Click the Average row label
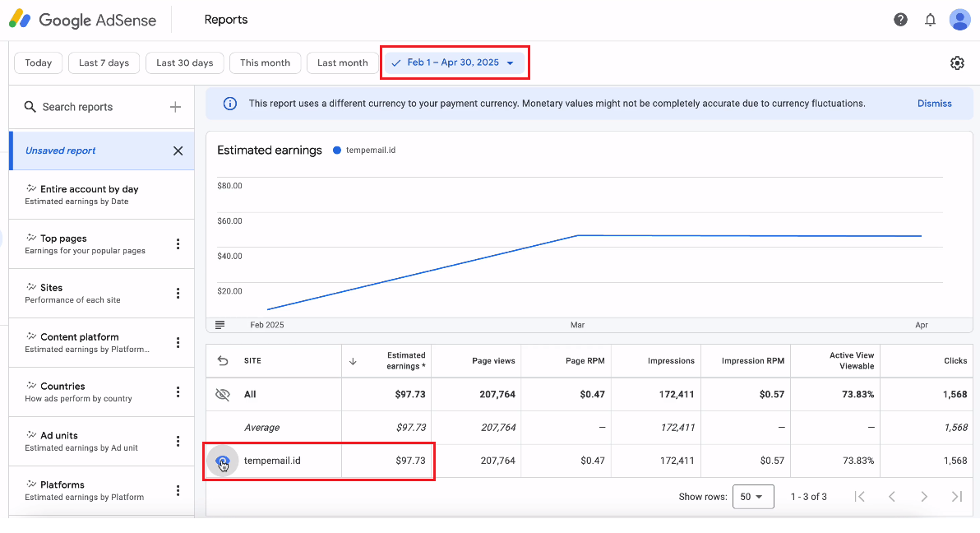Screen dimensions: 980x533 261,428
